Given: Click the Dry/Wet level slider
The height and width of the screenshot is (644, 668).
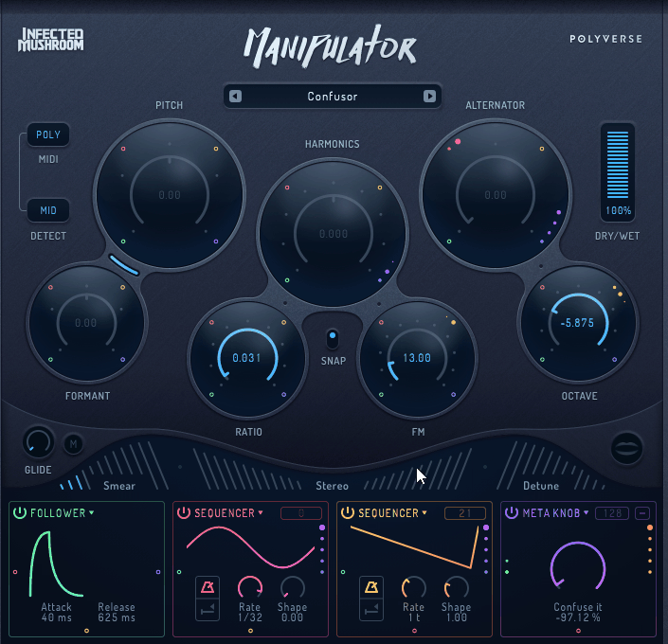Looking at the screenshot, I should (x=618, y=166).
